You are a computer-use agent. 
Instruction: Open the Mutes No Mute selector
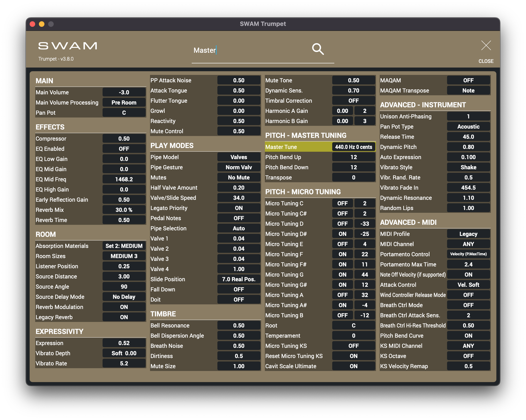click(238, 177)
